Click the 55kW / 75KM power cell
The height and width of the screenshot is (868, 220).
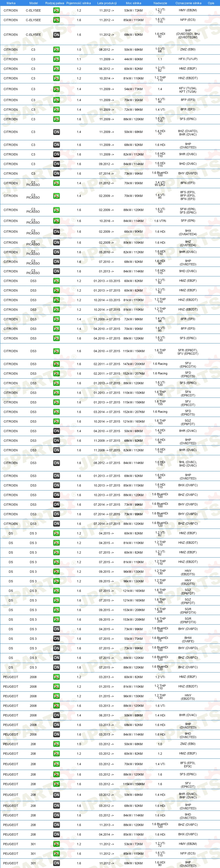tap(134, 639)
